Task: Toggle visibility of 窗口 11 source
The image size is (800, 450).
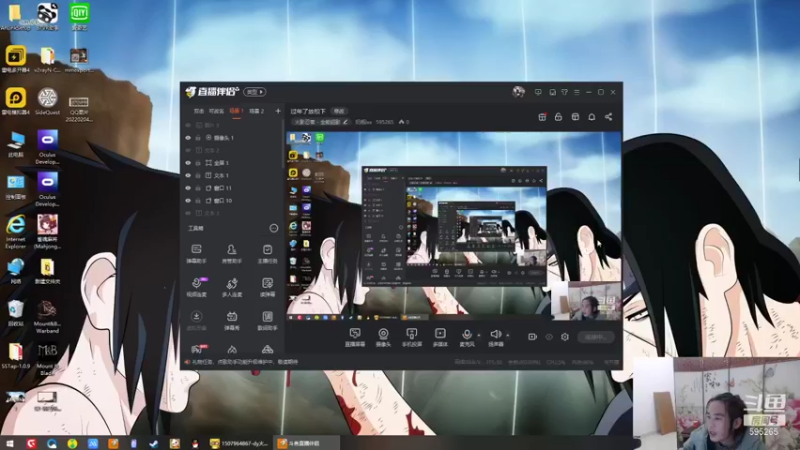Action: 188,188
